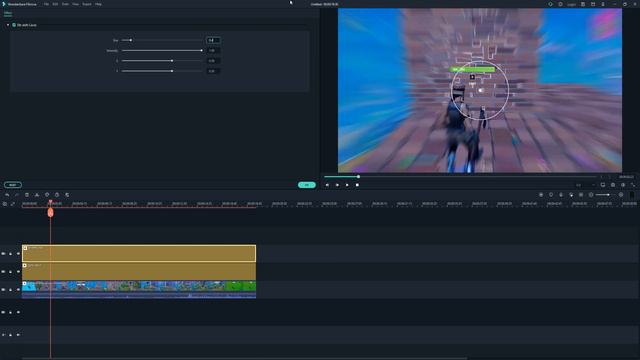Select the gameplay video clip on timeline
Viewport: 640px width, 360px height.
click(139, 289)
